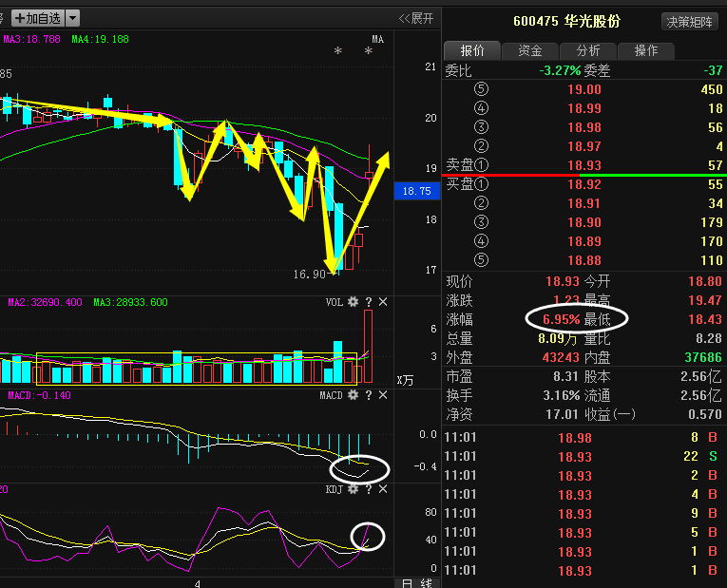
Task: Click the MA3:18.788 label
Action: (31, 39)
